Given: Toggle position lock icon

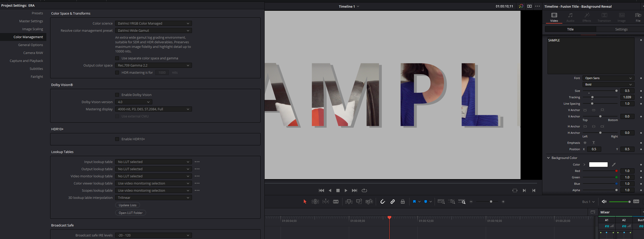Looking at the screenshot, I should coord(403,202).
